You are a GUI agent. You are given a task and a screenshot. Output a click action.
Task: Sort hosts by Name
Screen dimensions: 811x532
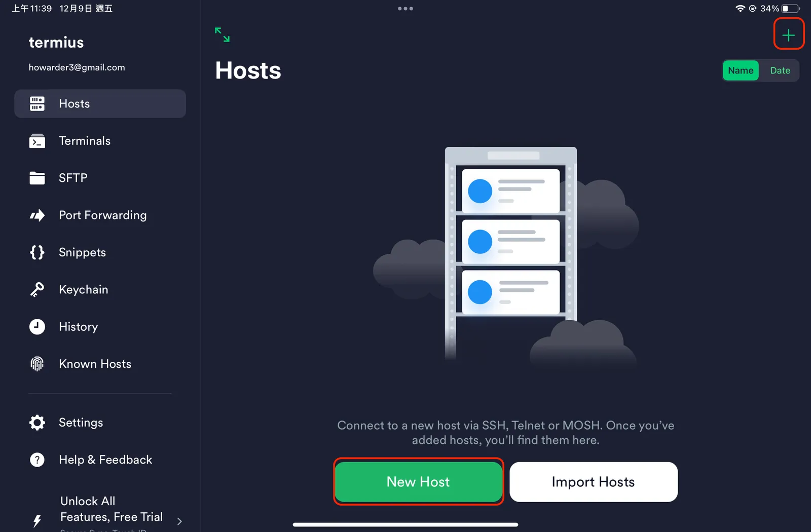[740, 70]
